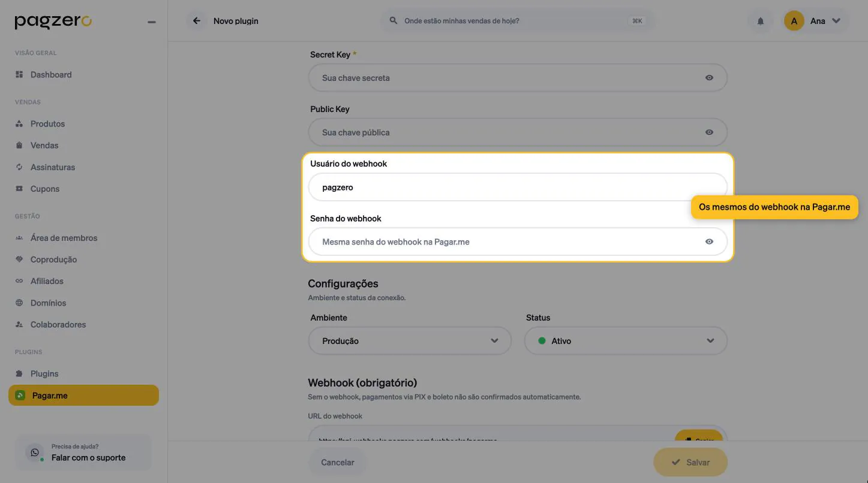Show the Public Key value with eye icon
Screen dimensions: 868x483
(x=709, y=132)
